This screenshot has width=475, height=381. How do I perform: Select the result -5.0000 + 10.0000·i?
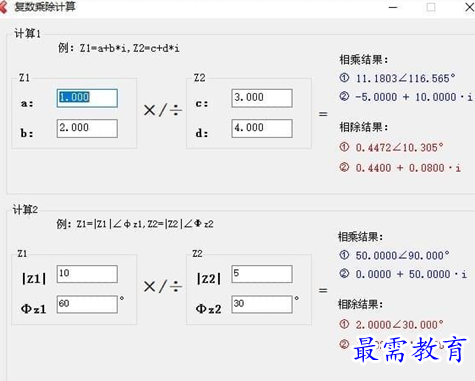pyautogui.click(x=414, y=97)
